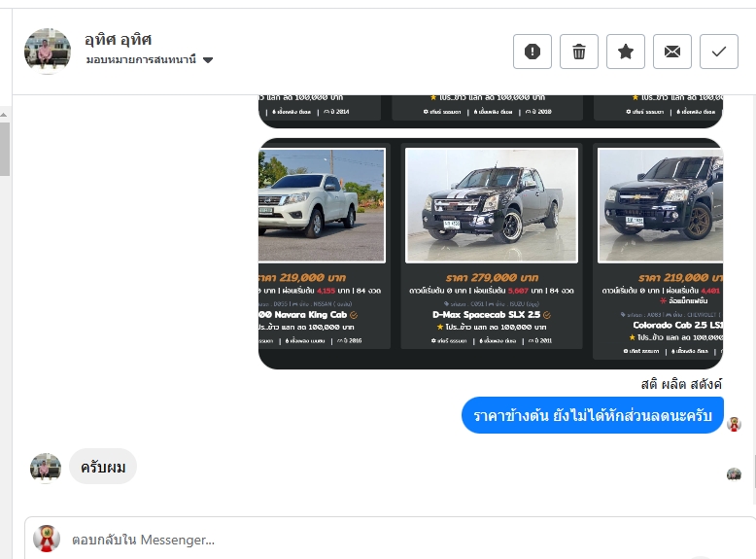This screenshot has width=756, height=559.
Task: Mark conversation unread with envelope icon
Action: pyautogui.click(x=672, y=52)
